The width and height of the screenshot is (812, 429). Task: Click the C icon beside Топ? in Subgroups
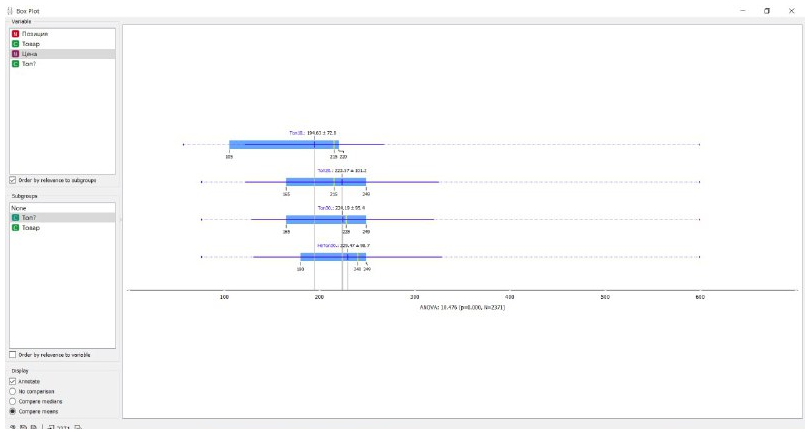click(16, 218)
